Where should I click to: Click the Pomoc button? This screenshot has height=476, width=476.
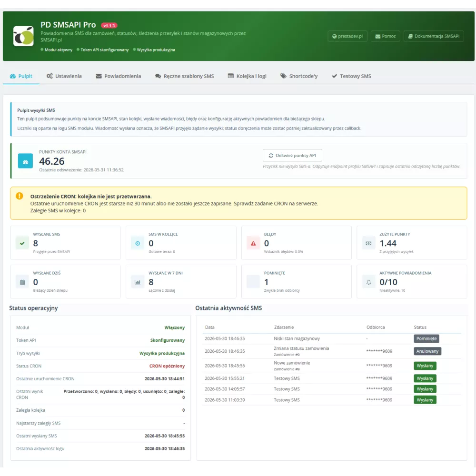(385, 36)
